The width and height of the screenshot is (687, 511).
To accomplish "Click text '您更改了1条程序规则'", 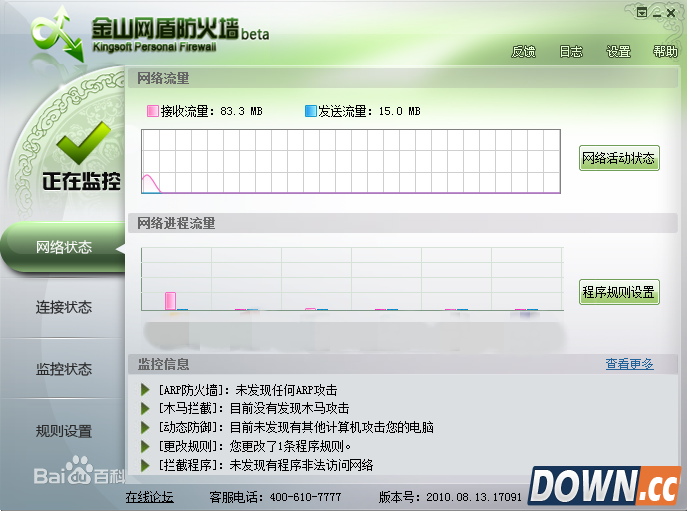I will [x=287, y=446].
